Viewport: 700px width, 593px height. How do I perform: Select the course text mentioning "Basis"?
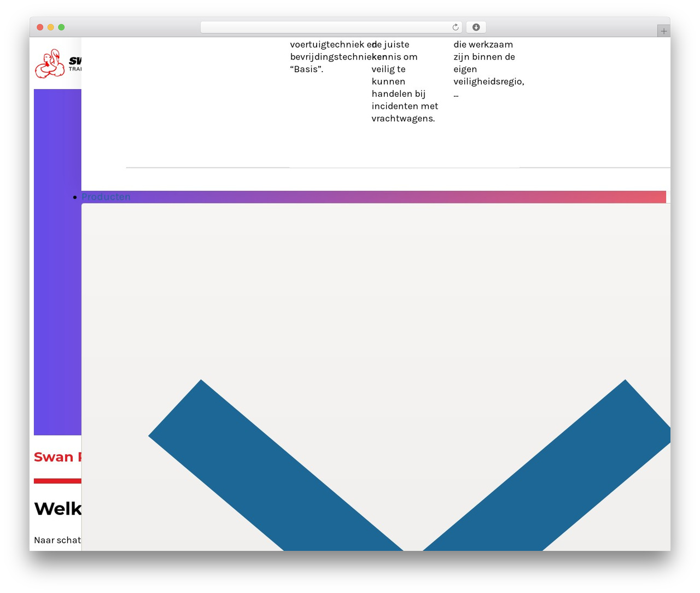tap(330, 57)
